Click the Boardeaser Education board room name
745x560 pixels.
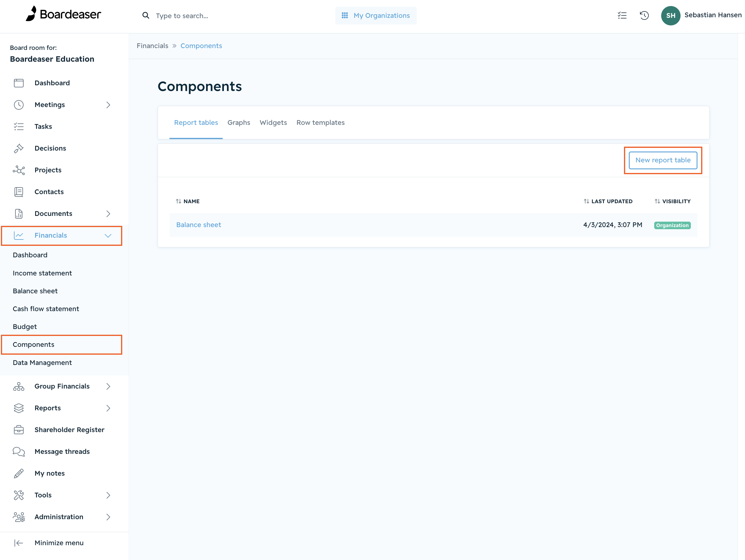(52, 59)
